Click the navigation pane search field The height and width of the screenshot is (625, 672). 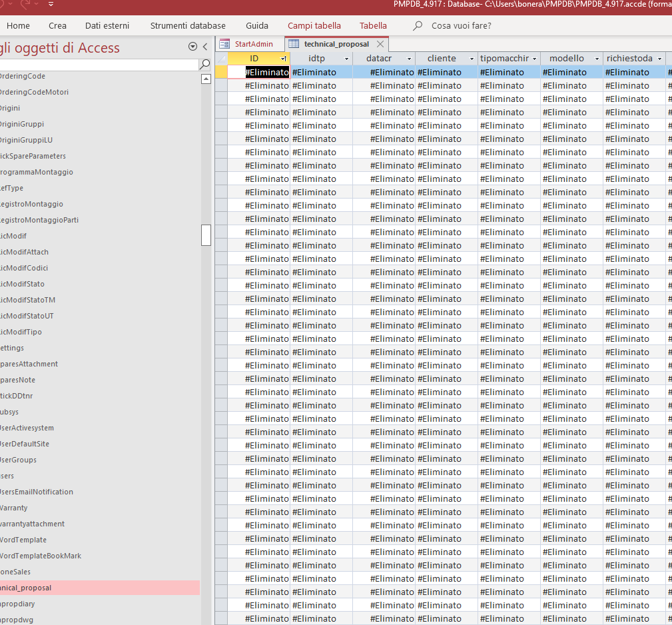tap(99, 65)
